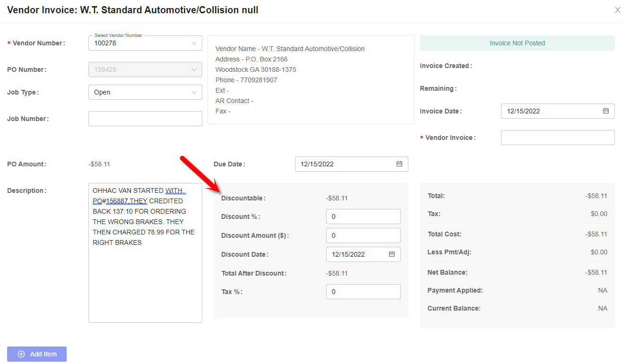Click the PO Amount value -$58.11
The width and height of the screenshot is (622, 364).
click(99, 164)
